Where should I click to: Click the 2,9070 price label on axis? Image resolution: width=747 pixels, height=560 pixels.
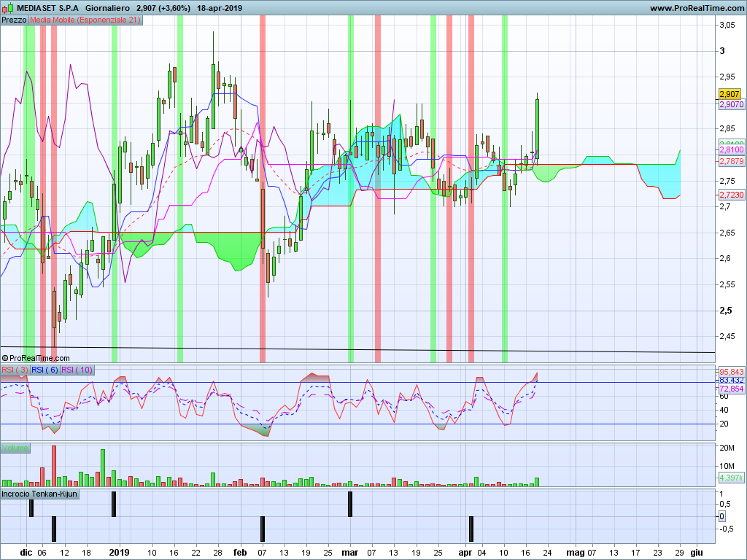731,104
